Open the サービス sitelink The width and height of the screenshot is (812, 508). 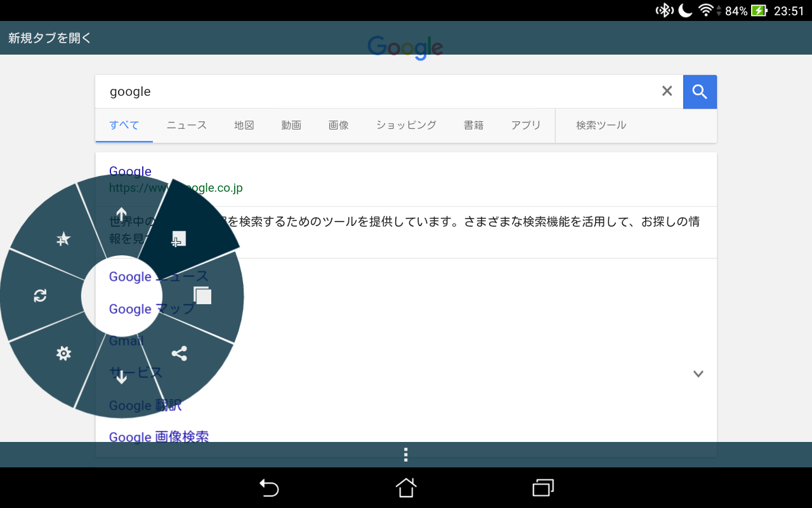[x=136, y=373]
